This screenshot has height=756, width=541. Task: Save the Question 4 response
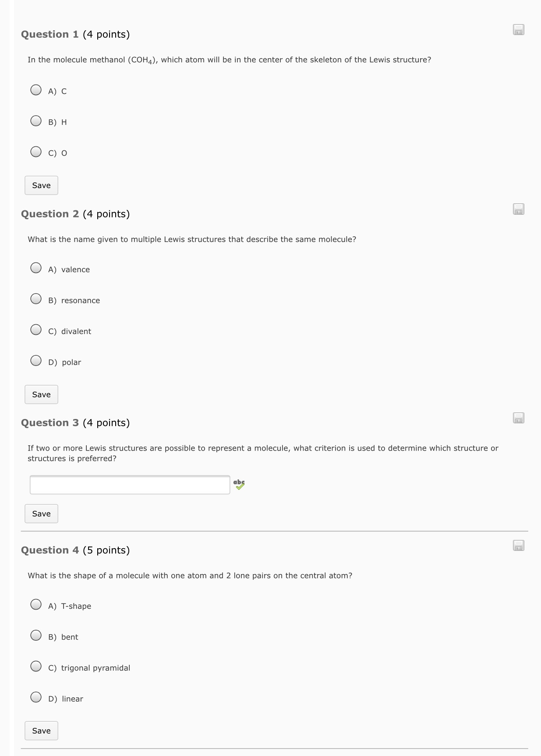41,731
